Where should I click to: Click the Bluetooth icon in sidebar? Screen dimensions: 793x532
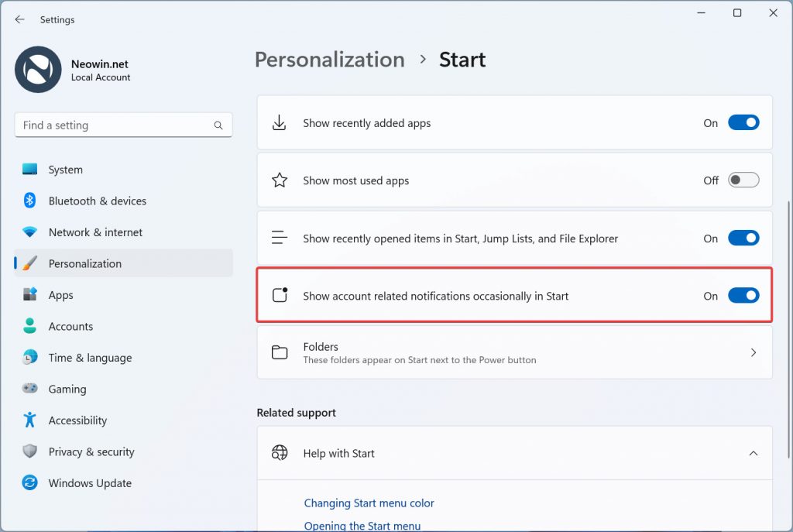(x=30, y=201)
